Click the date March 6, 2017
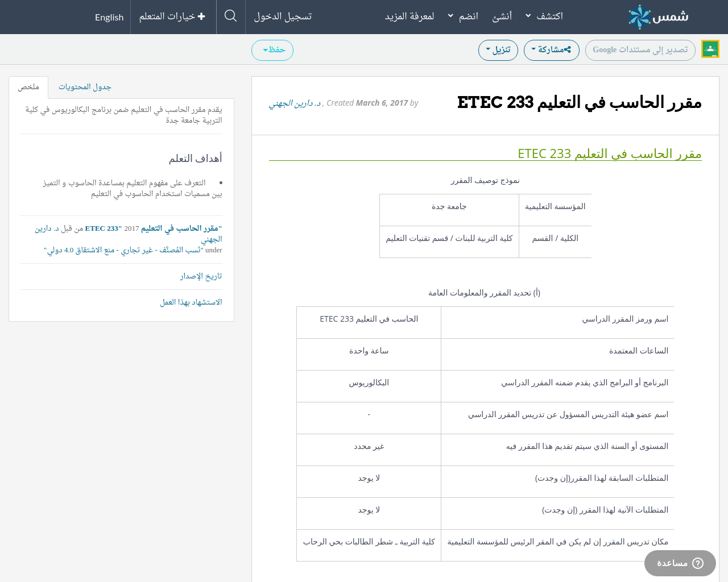Screen dimensions: 728x582 [x=382, y=103]
